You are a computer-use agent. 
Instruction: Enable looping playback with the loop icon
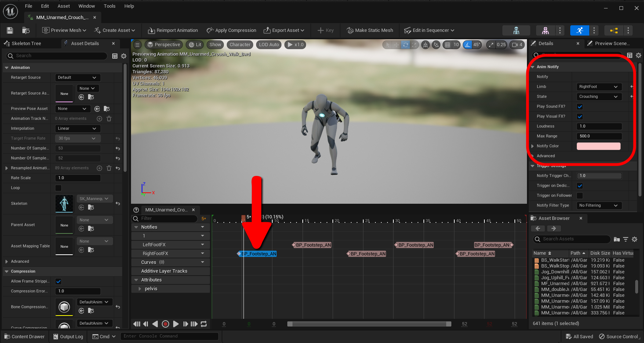[203, 324]
